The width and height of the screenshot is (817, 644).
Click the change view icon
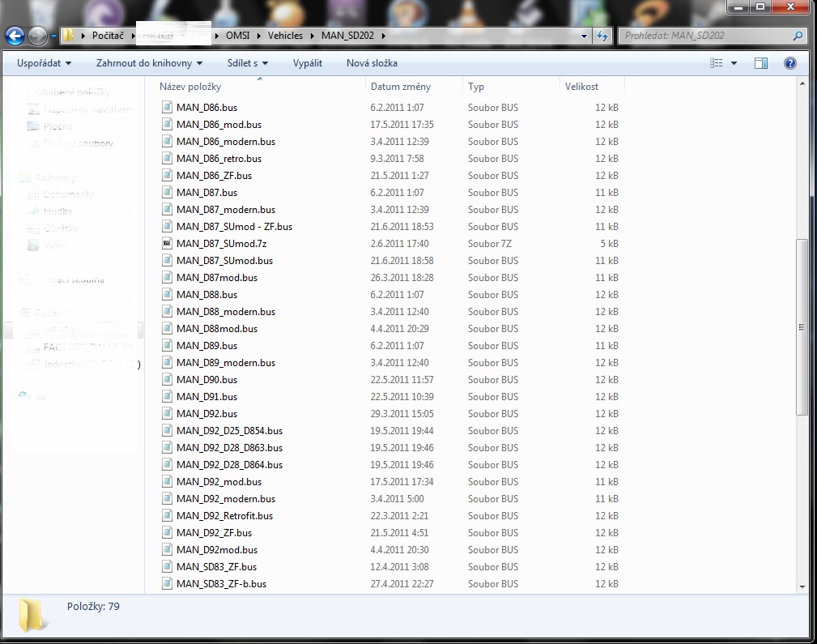pyautogui.click(x=716, y=63)
